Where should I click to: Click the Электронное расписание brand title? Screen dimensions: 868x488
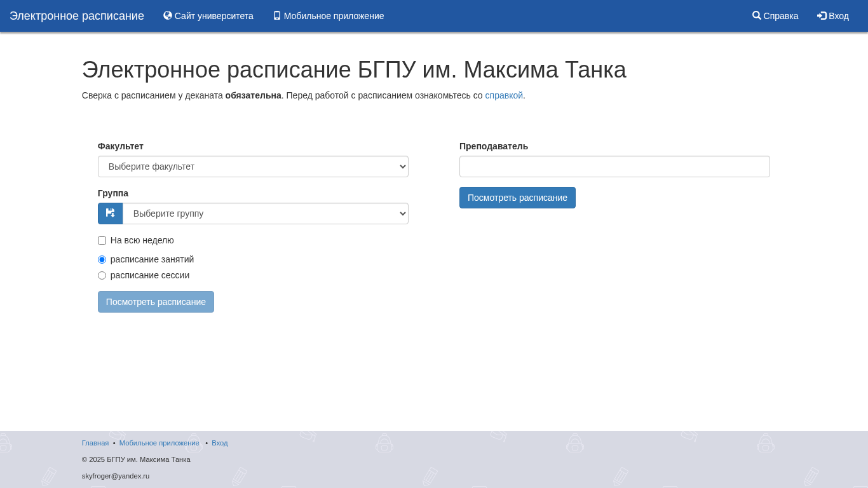tap(77, 16)
